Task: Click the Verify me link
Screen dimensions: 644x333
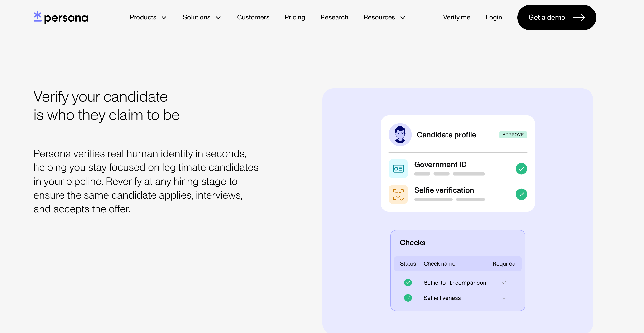Action: point(457,18)
